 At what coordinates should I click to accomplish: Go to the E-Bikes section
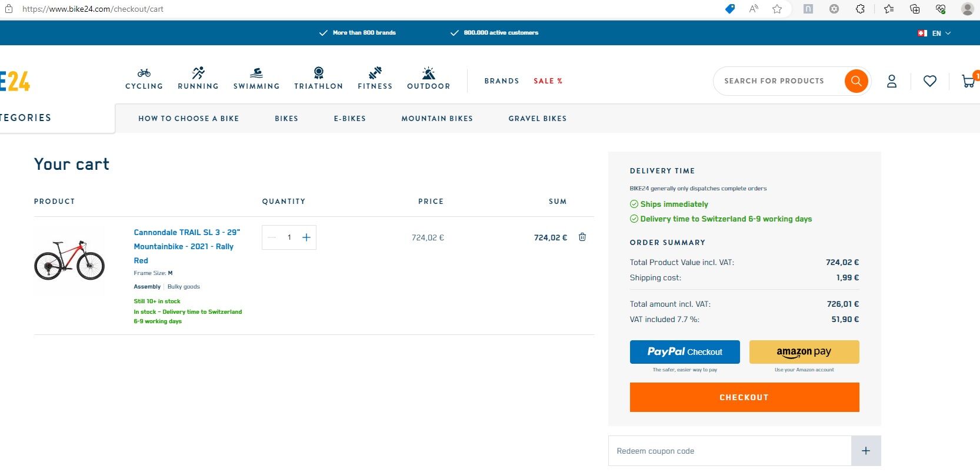click(350, 119)
